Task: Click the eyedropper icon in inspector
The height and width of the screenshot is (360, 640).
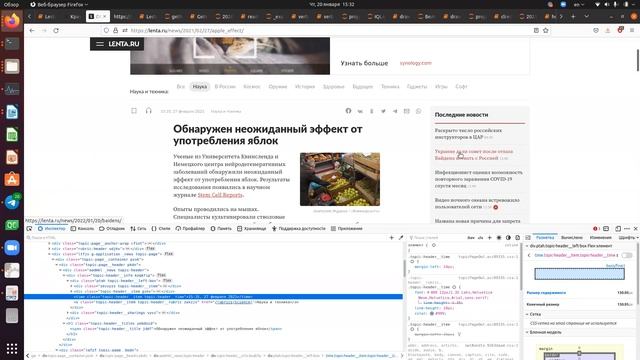Action: pos(401,238)
